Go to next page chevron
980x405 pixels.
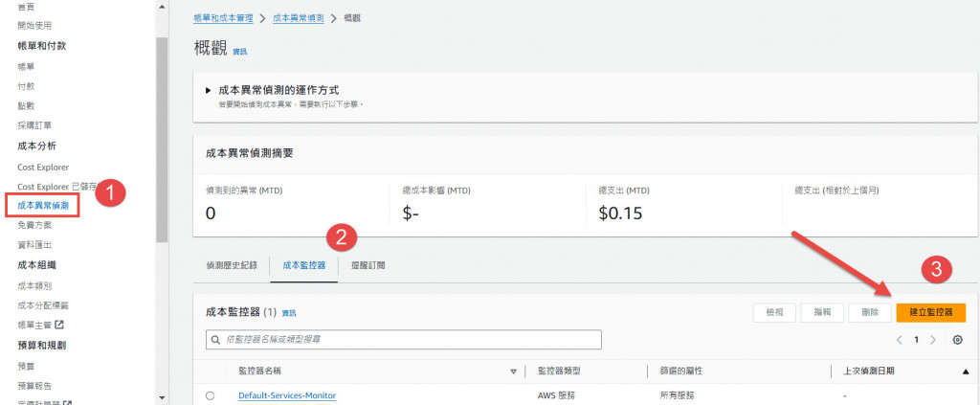933,340
